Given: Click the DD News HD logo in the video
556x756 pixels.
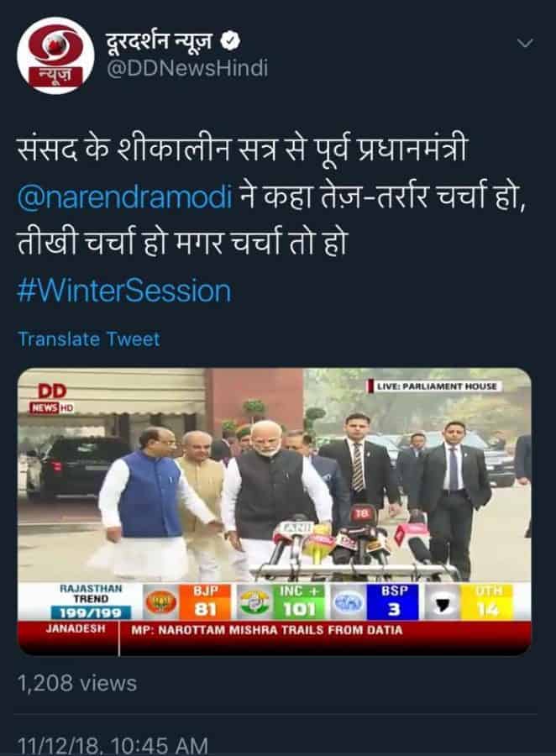Looking at the screenshot, I should tap(51, 398).
